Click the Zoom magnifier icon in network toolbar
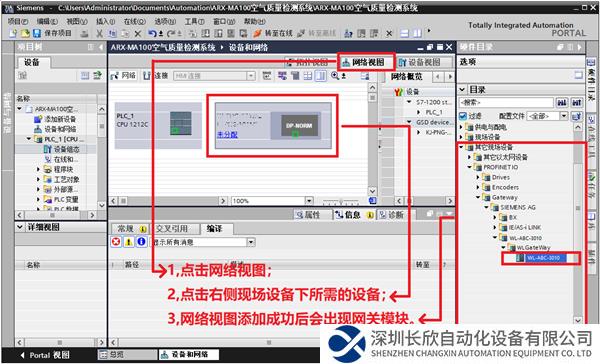The width and height of the screenshot is (600, 364). click(335, 76)
